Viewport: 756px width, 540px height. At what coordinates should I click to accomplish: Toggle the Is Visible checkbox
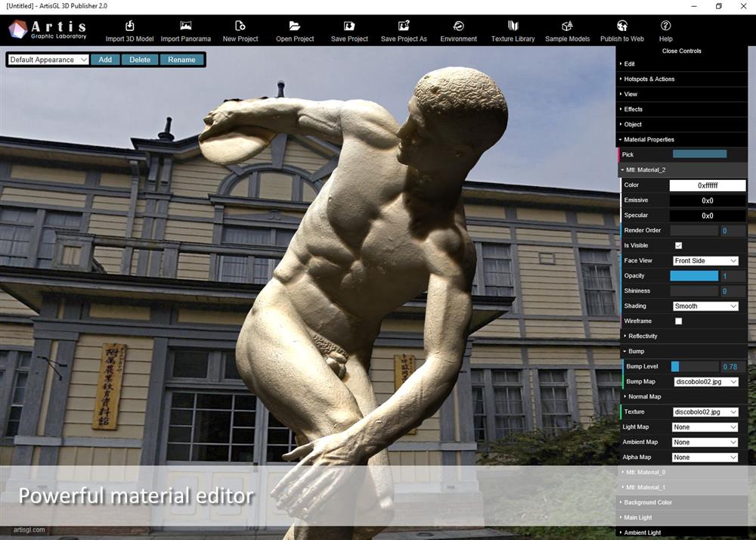tap(678, 245)
